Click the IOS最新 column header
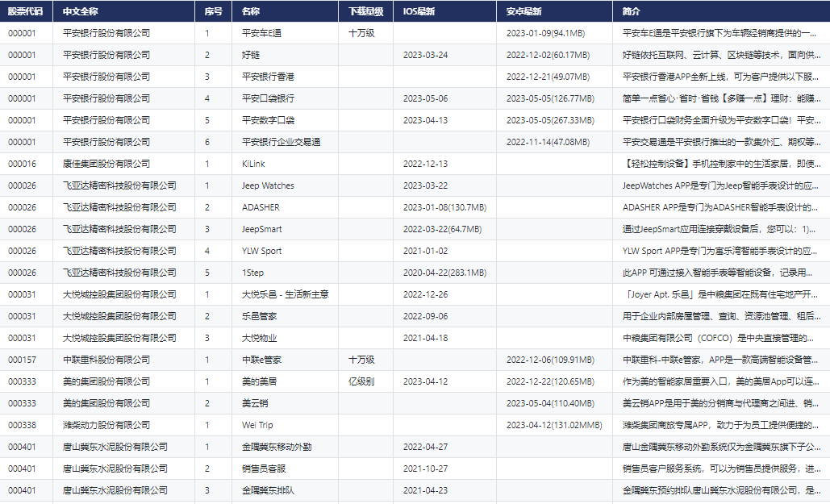This screenshot has width=830, height=504. tap(444, 11)
